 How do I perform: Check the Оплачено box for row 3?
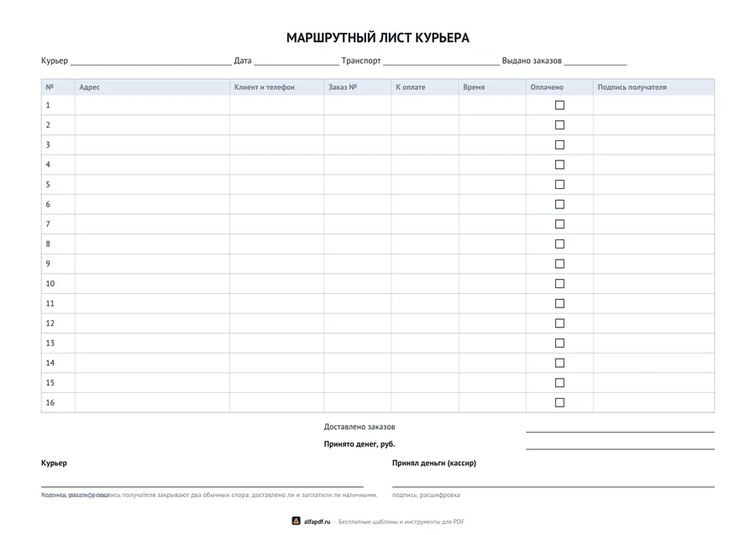(559, 144)
